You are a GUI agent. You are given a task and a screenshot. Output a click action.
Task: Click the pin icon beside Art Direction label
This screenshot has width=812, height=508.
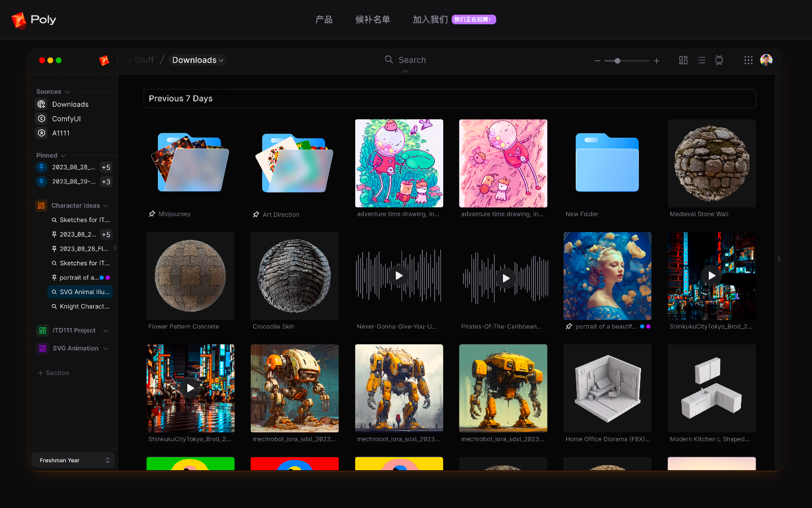coord(256,214)
